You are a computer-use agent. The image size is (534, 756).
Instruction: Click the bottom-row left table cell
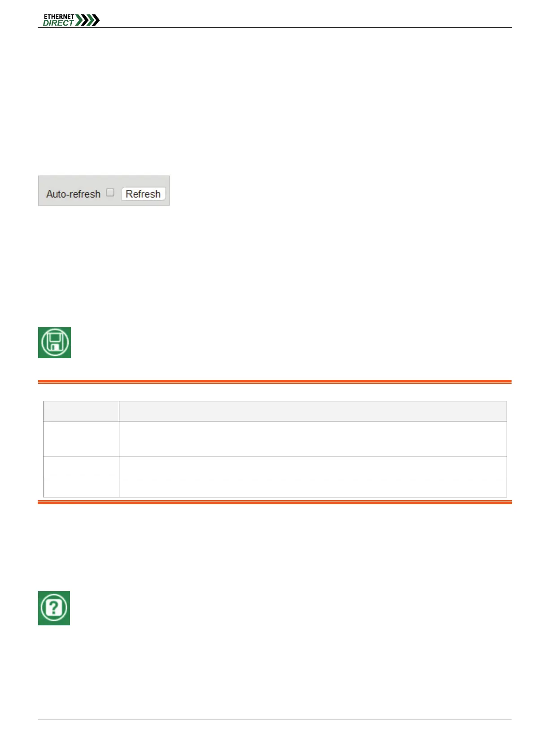[x=81, y=487]
